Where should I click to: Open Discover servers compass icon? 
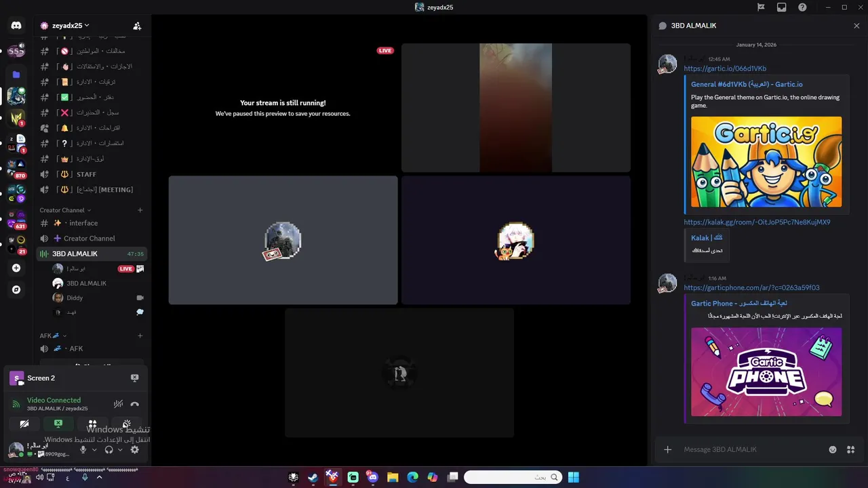[x=16, y=289]
